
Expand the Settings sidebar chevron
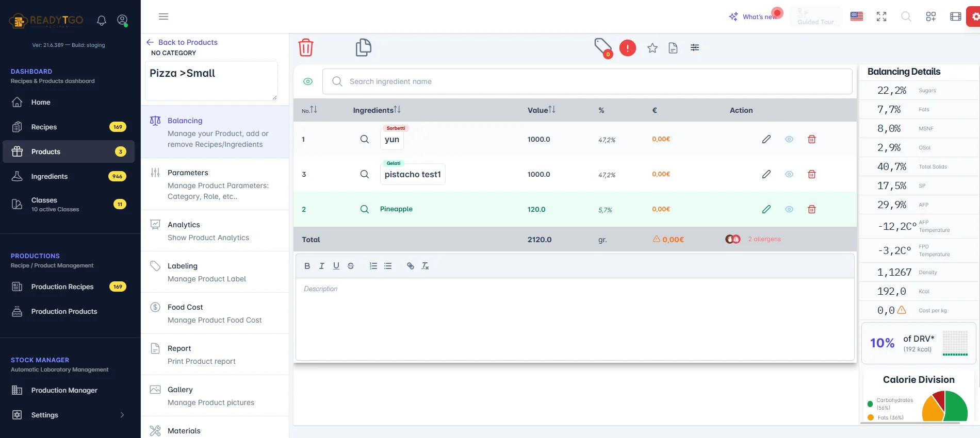[122, 415]
